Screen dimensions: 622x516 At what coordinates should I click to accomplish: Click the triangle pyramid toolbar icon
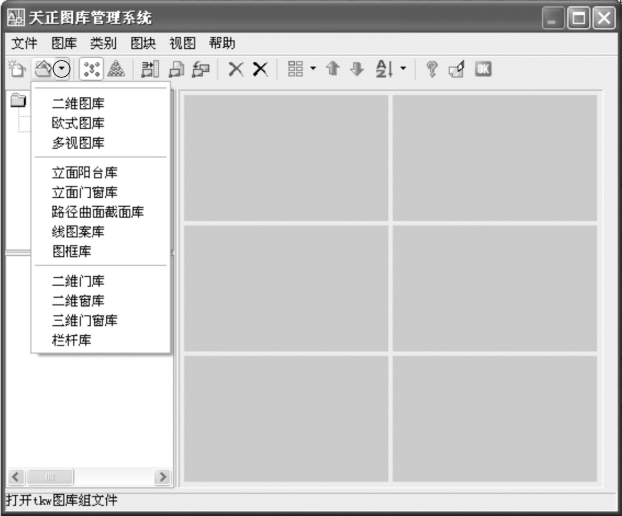point(116,69)
